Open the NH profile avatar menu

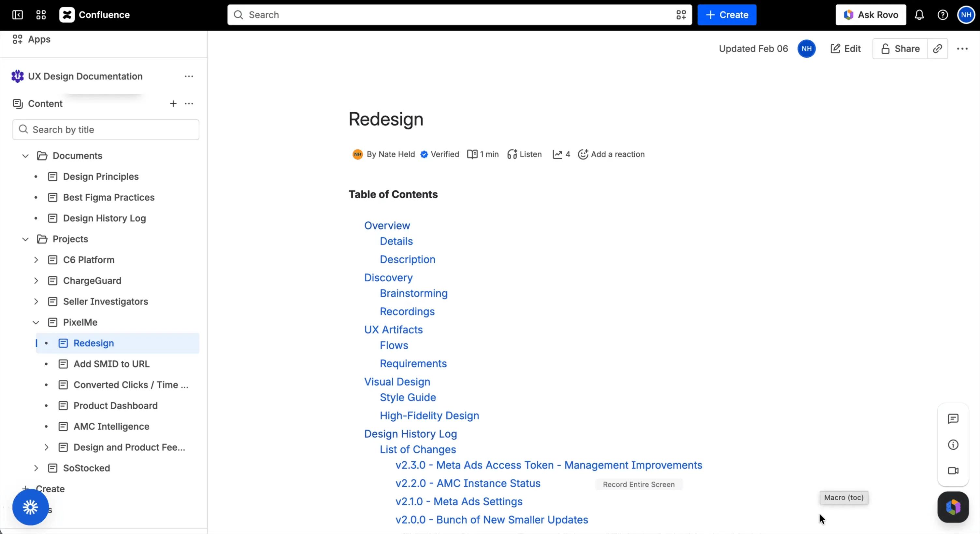tap(966, 15)
